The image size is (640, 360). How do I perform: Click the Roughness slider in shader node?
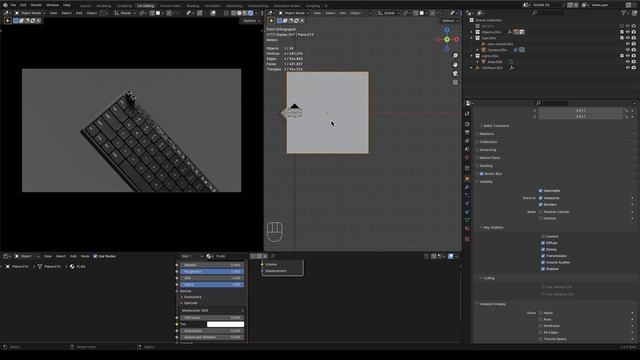tap(212, 271)
